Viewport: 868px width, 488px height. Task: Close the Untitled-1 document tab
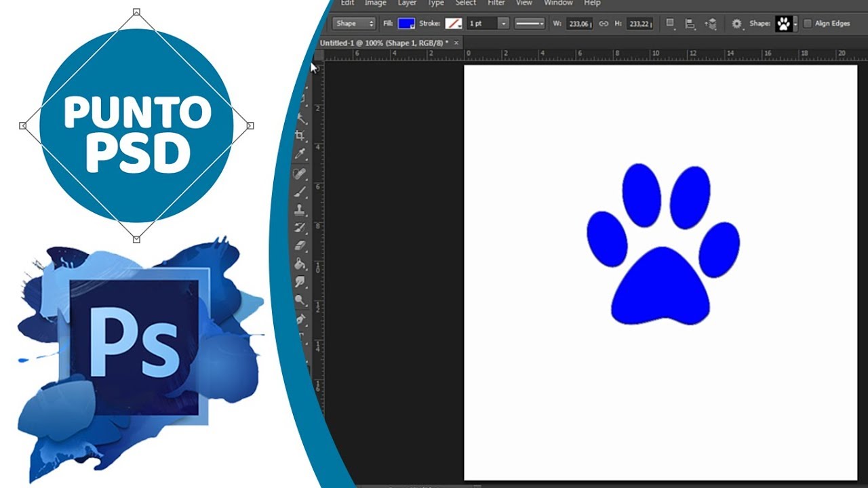coord(456,43)
